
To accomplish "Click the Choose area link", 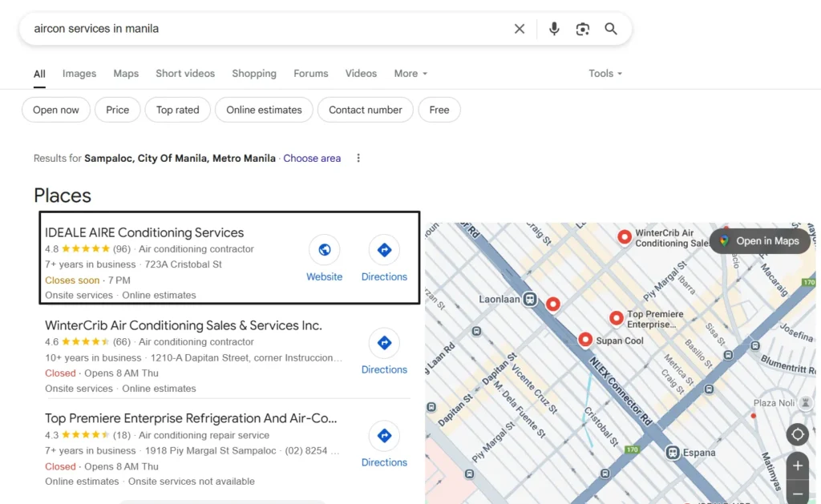I will point(312,158).
